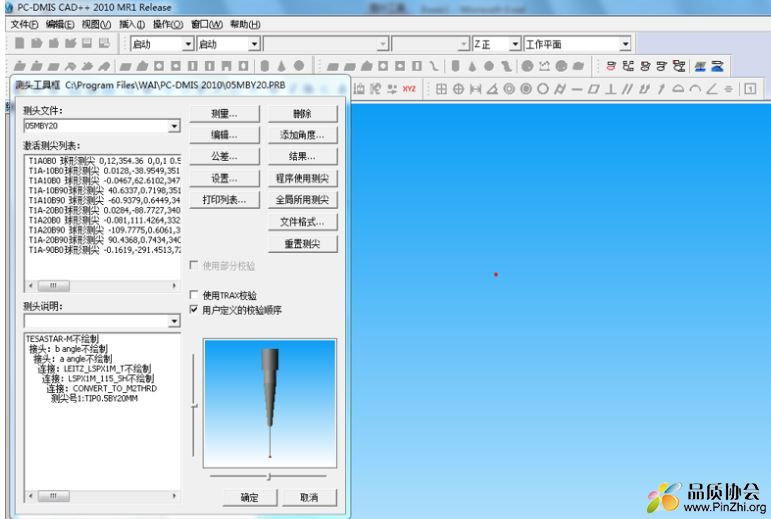Uncheck 用户定义的校验顺序 checkbox
Image resolution: width=771 pixels, height=519 pixels.
tap(194, 310)
